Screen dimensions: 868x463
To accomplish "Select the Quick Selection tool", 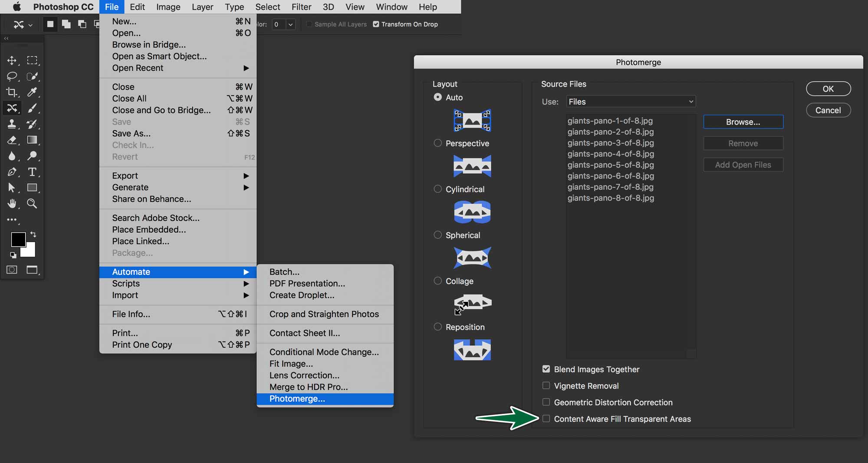I will pyautogui.click(x=32, y=76).
